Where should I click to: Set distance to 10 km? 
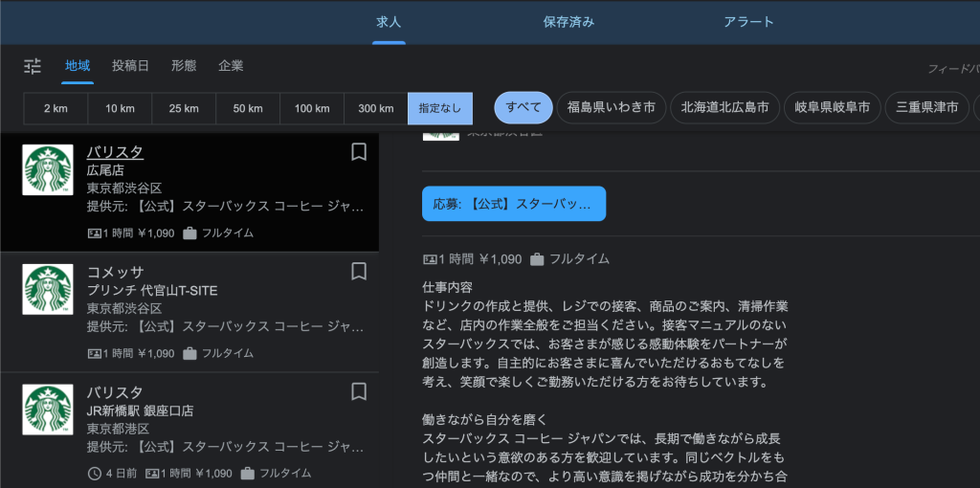120,109
